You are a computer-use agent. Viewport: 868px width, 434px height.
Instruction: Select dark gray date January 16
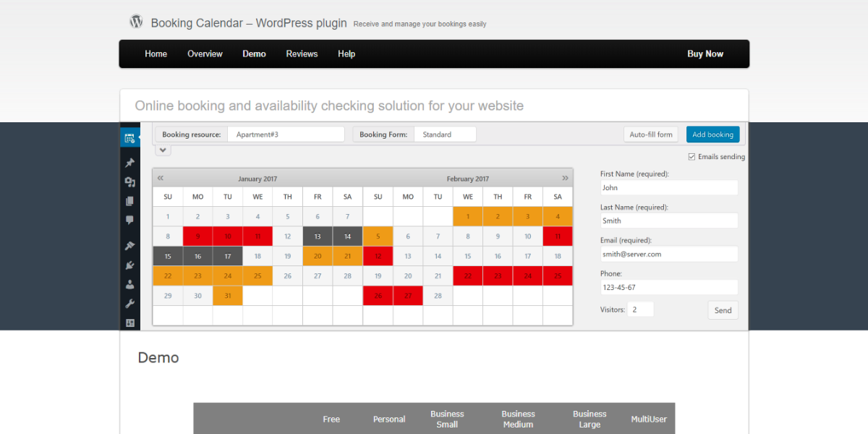click(x=198, y=256)
